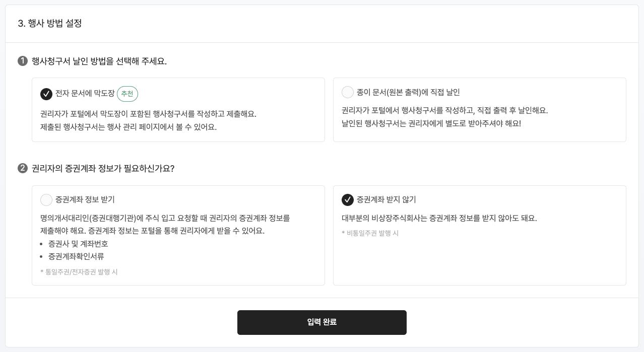Click the step ① numbered circle icon
Viewport: 644px width, 352px height.
[22, 60]
